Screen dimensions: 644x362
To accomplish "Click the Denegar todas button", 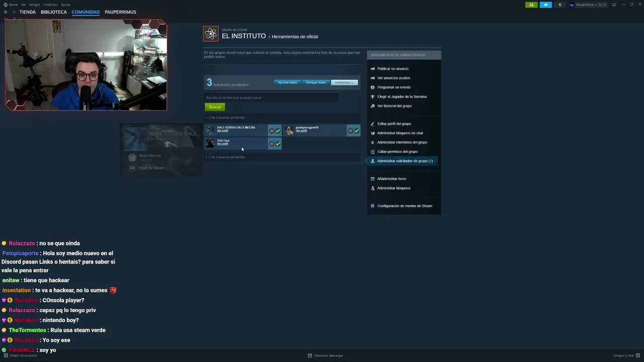I will tap(316, 82).
